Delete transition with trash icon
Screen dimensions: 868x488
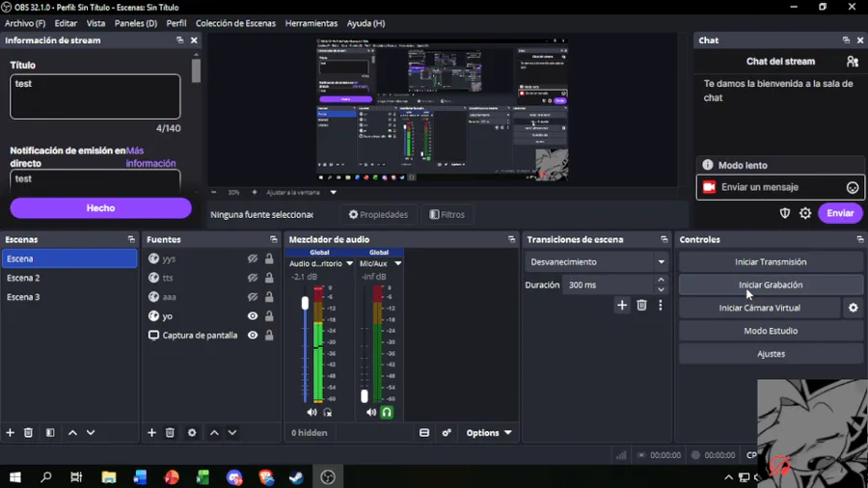[641, 305]
